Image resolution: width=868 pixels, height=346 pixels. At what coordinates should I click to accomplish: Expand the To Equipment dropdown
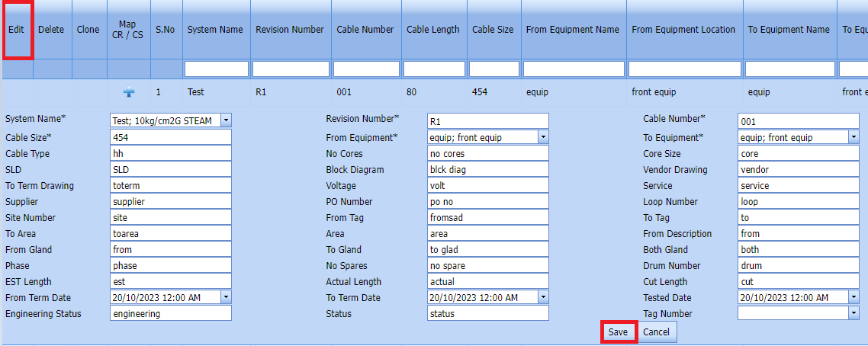[x=853, y=137]
